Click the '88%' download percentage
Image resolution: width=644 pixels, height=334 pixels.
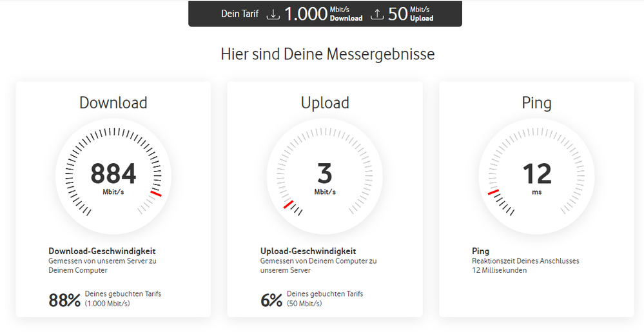tap(64, 300)
